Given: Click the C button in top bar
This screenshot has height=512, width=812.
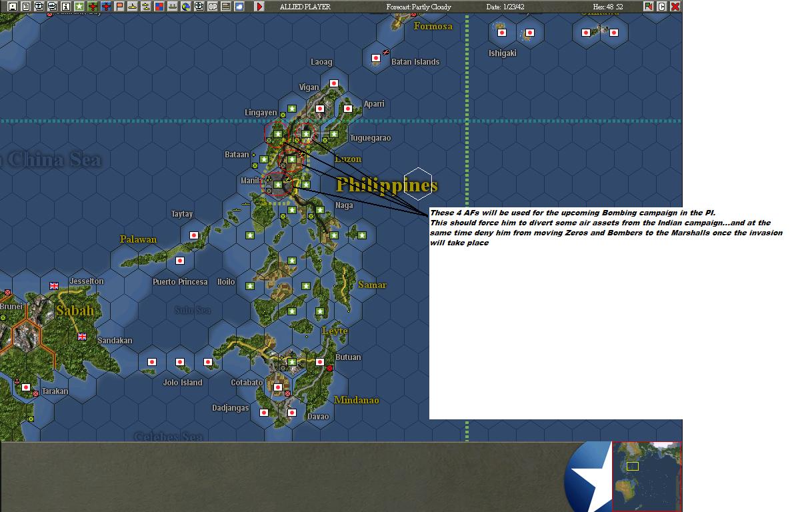Looking at the screenshot, I should 662,7.
